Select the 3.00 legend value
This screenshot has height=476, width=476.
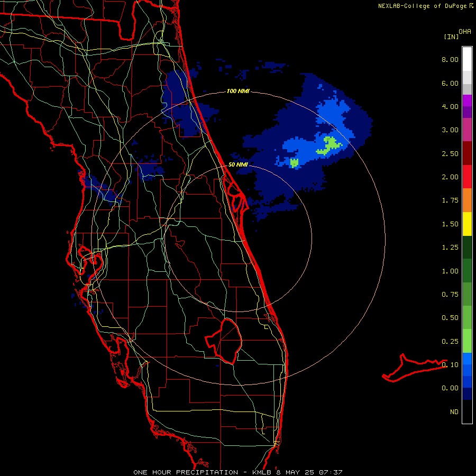(450, 130)
